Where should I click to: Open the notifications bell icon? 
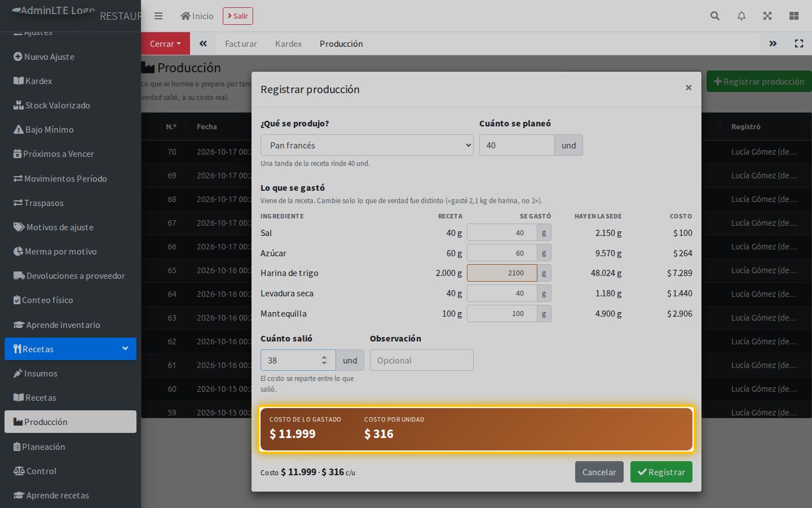pyautogui.click(x=742, y=16)
